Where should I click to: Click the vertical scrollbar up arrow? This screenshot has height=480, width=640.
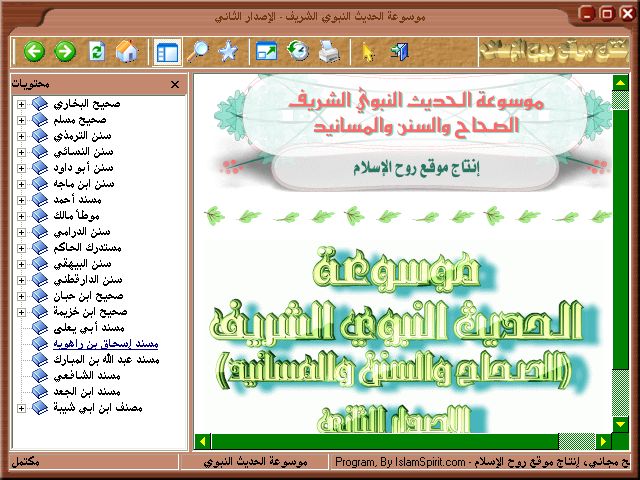[x=620, y=83]
